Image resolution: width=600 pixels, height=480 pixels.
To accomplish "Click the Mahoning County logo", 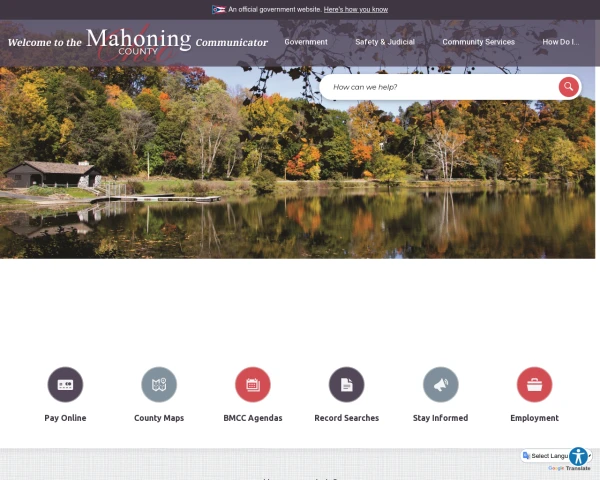I will 138,42.
